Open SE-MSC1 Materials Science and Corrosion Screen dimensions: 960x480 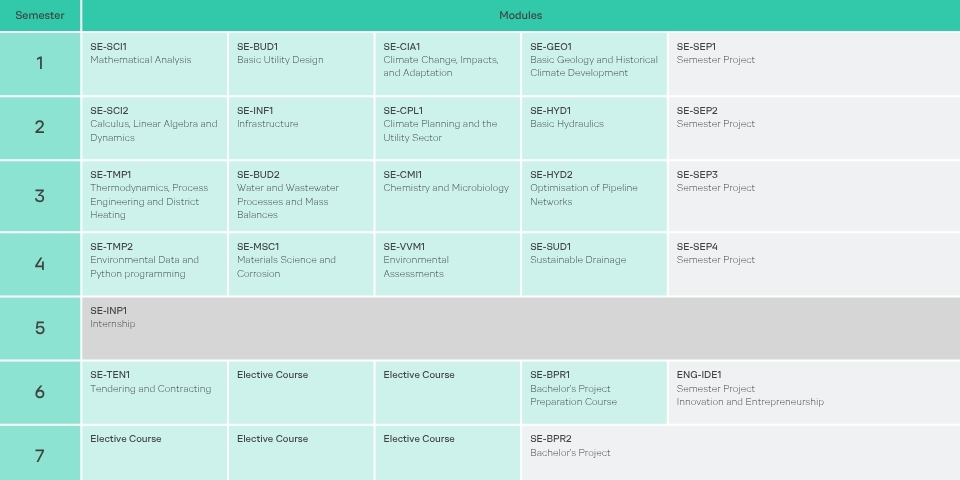pyautogui.click(x=301, y=264)
